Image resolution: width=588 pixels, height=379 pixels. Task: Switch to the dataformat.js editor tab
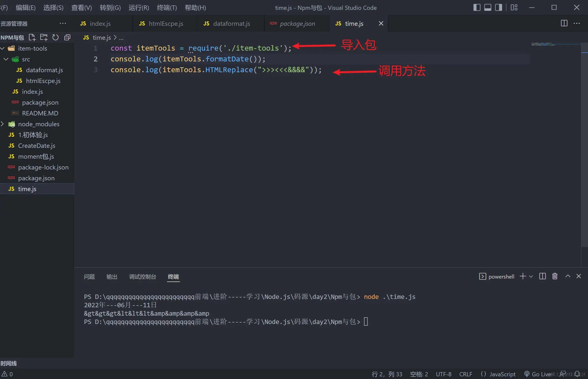pos(231,24)
